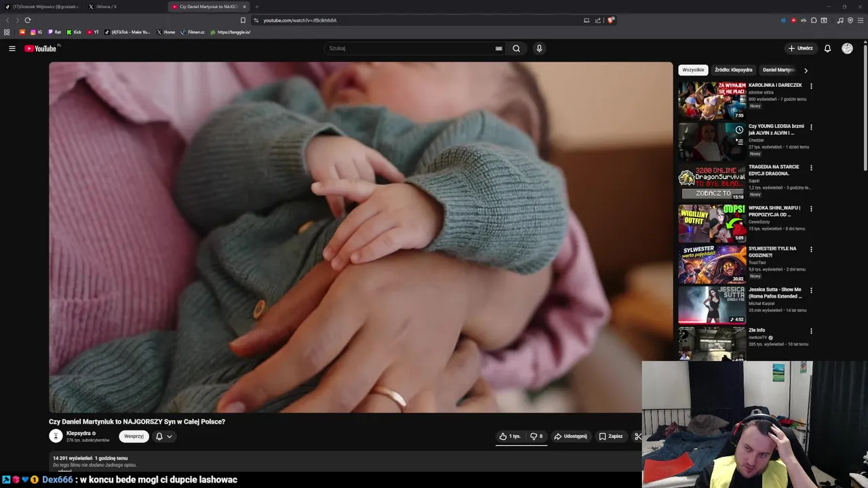Click the Utwórz create button
This screenshot has width=868, height=488.
[800, 48]
